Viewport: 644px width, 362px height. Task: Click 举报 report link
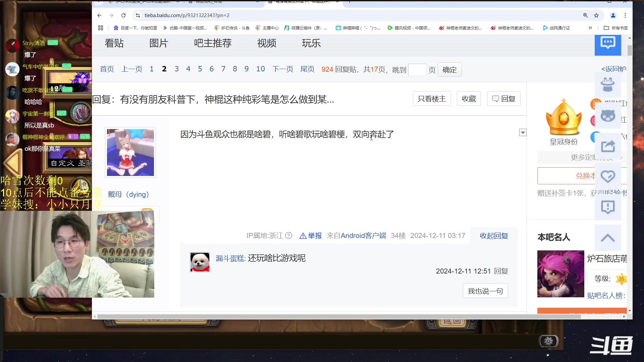[x=311, y=236]
